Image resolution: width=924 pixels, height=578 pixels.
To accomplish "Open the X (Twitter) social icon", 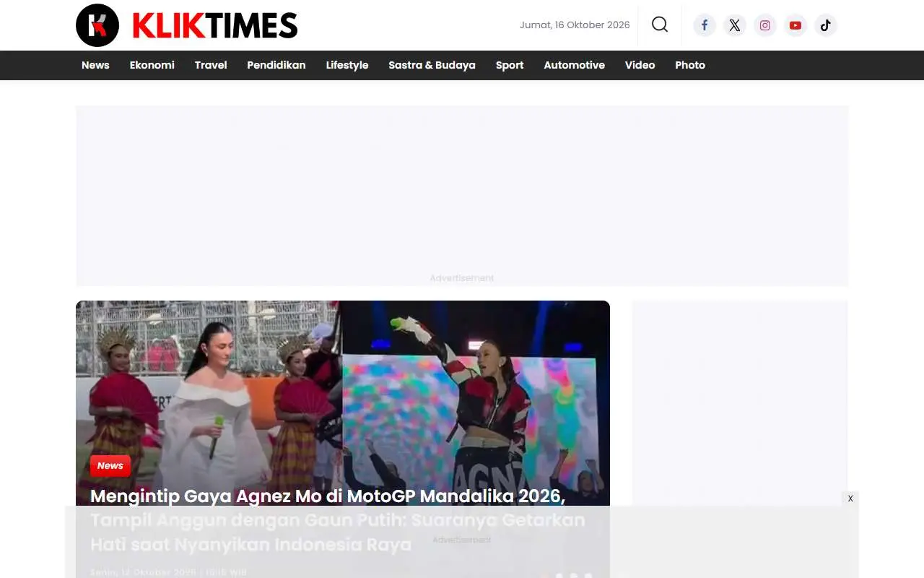I will point(735,25).
